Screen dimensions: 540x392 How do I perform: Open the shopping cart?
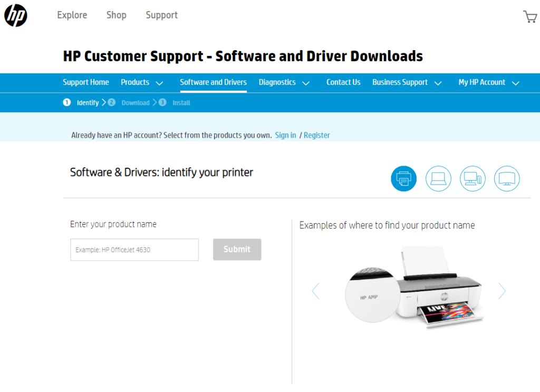[529, 16]
